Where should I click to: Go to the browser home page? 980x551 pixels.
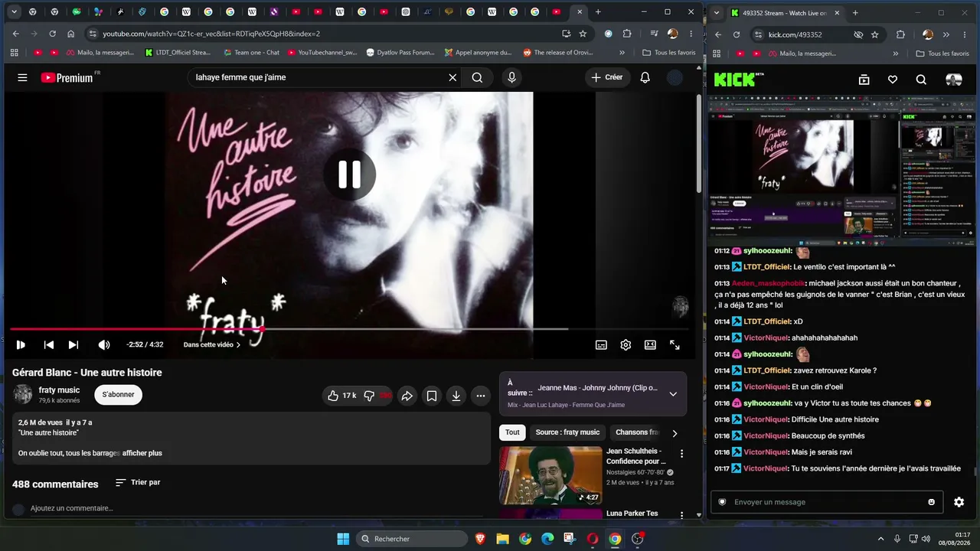click(70, 34)
